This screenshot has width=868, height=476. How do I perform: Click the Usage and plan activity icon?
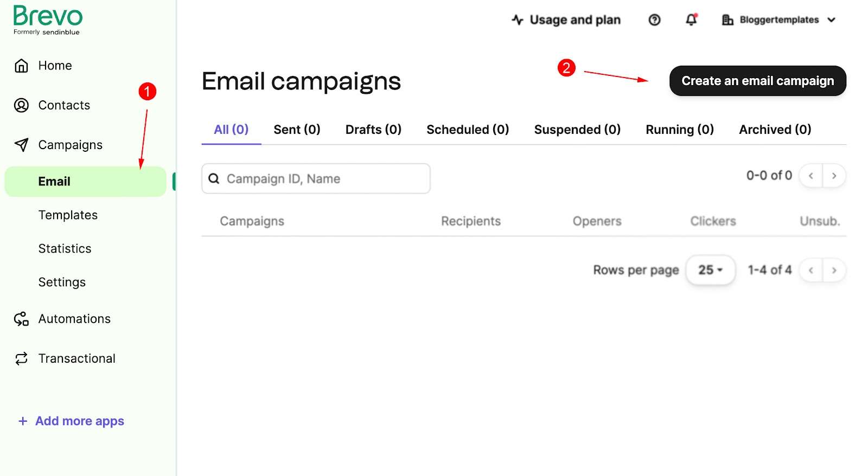(518, 20)
